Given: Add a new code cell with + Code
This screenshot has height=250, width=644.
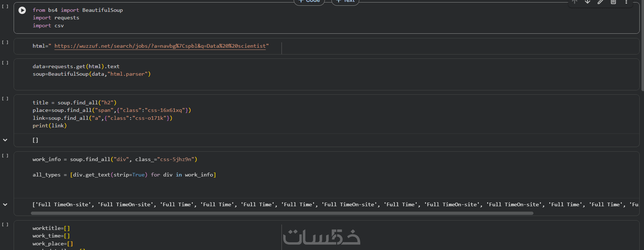Looking at the screenshot, I should [309, 1].
